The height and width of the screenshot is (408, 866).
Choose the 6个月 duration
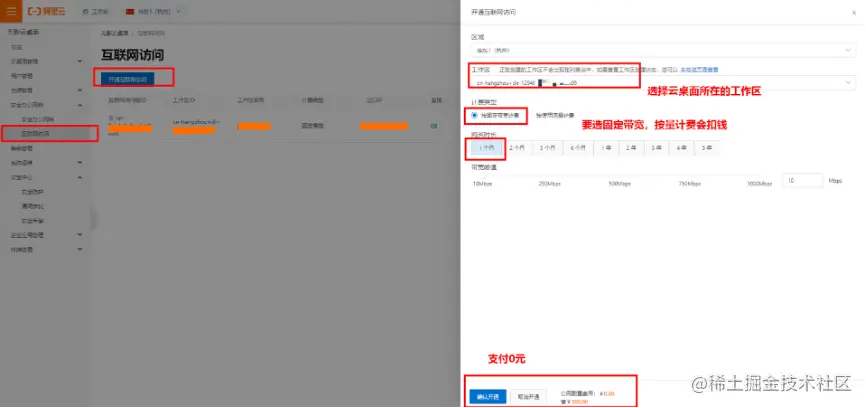click(579, 148)
